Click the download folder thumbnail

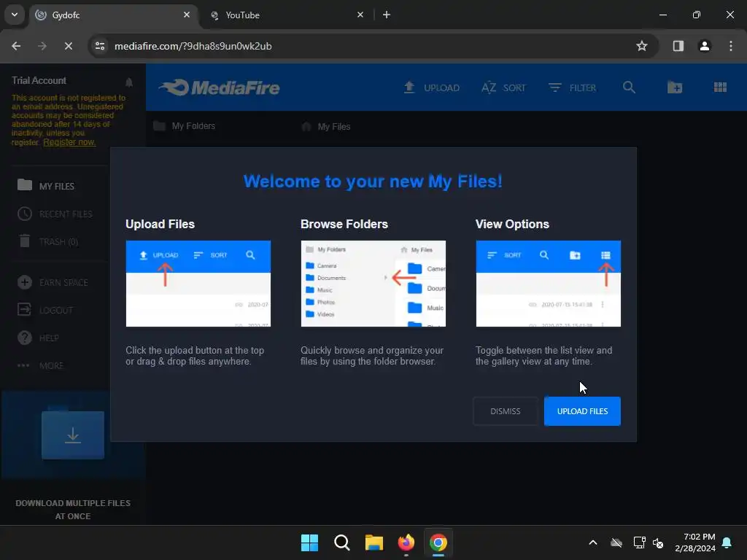(x=72, y=435)
